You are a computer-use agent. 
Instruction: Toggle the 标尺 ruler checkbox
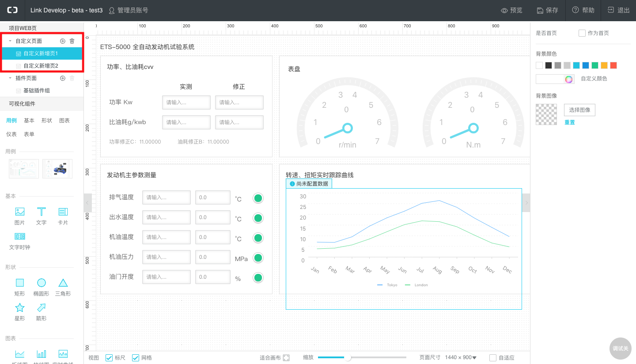point(109,358)
